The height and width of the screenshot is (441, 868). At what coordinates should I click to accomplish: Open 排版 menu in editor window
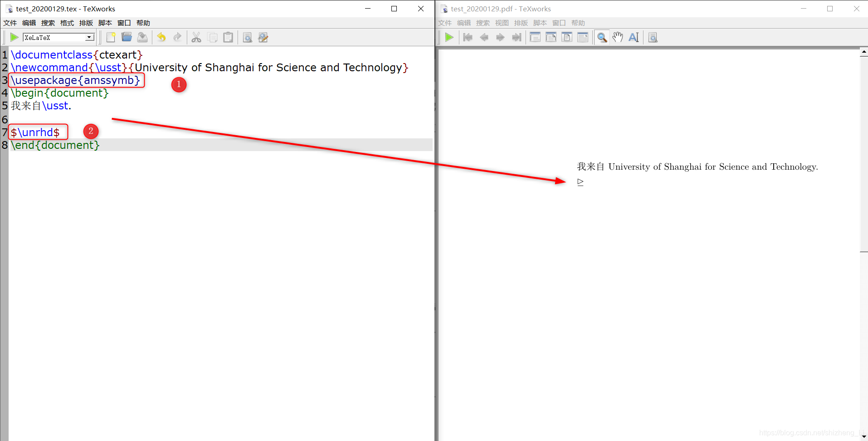(x=86, y=23)
